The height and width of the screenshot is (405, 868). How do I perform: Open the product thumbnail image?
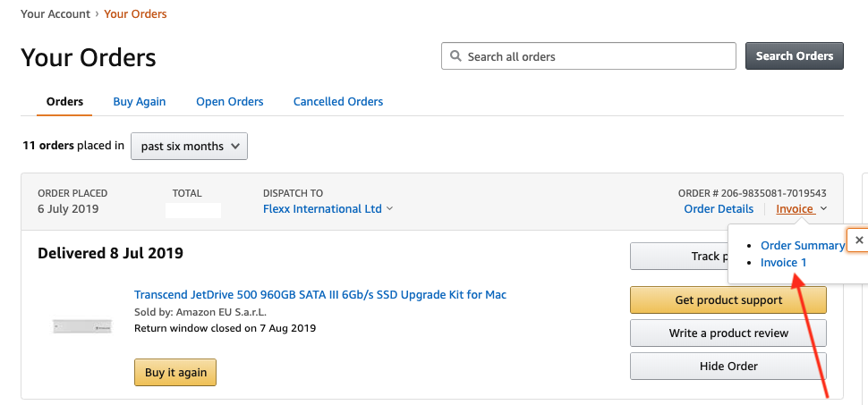click(x=81, y=326)
